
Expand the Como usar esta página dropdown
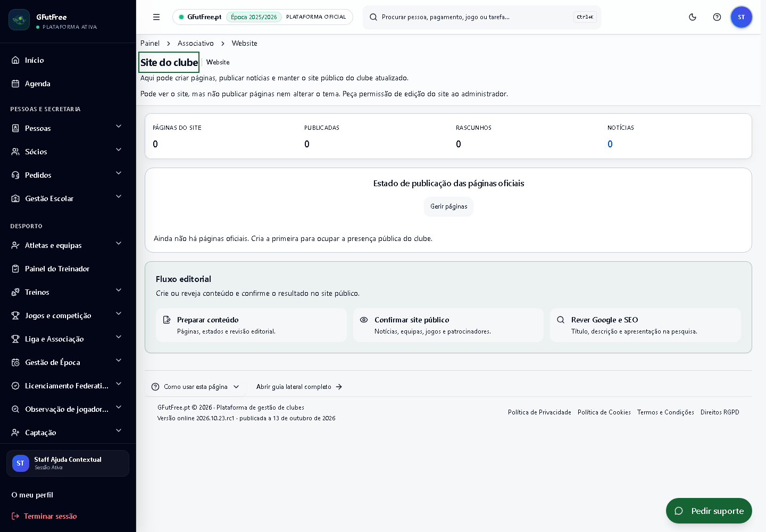click(x=195, y=387)
